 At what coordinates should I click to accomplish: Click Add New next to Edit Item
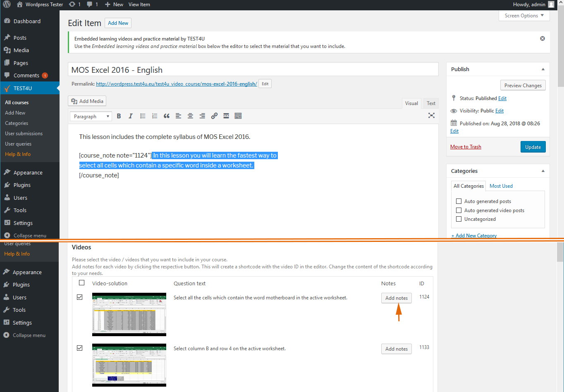(x=118, y=23)
